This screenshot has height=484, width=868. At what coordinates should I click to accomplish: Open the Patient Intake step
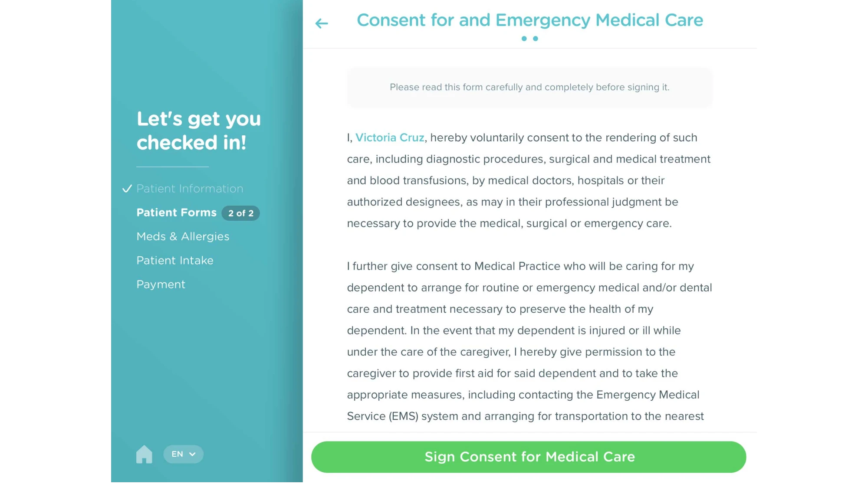(175, 260)
